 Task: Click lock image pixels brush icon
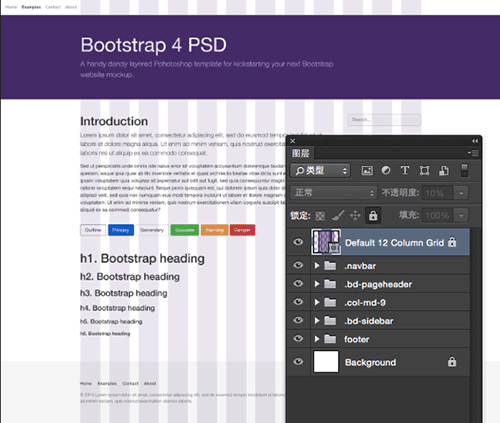tap(338, 216)
